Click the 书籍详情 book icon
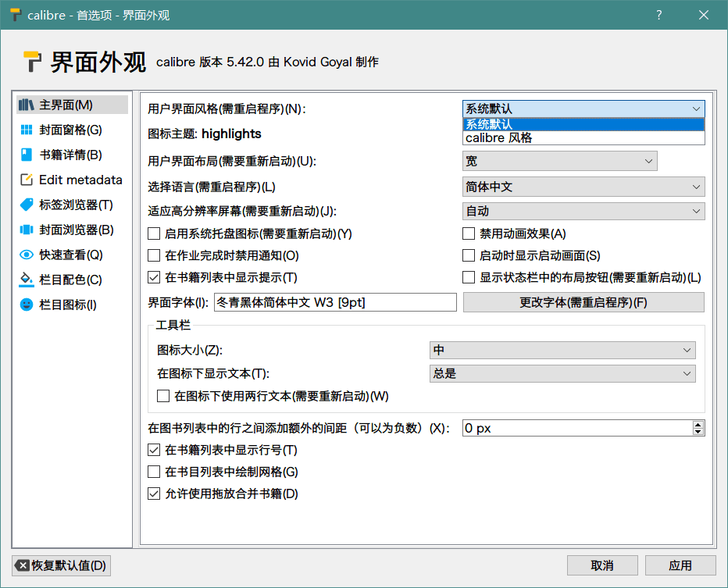728x588 pixels. pos(27,155)
